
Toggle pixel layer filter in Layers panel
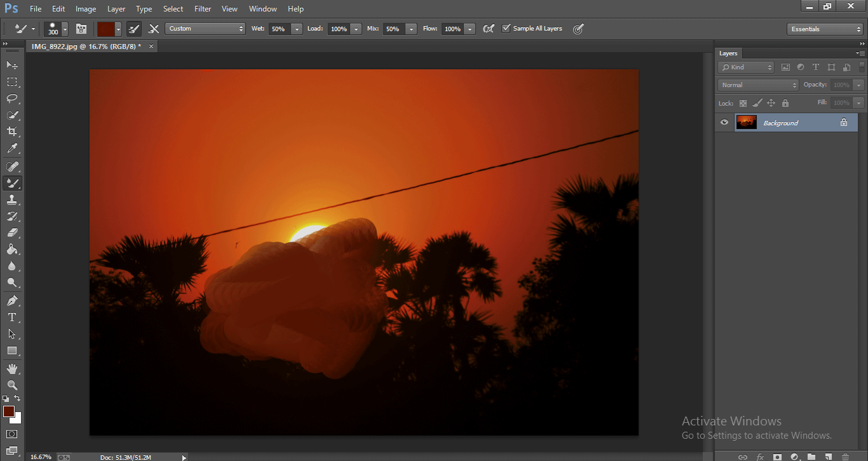[x=785, y=67]
